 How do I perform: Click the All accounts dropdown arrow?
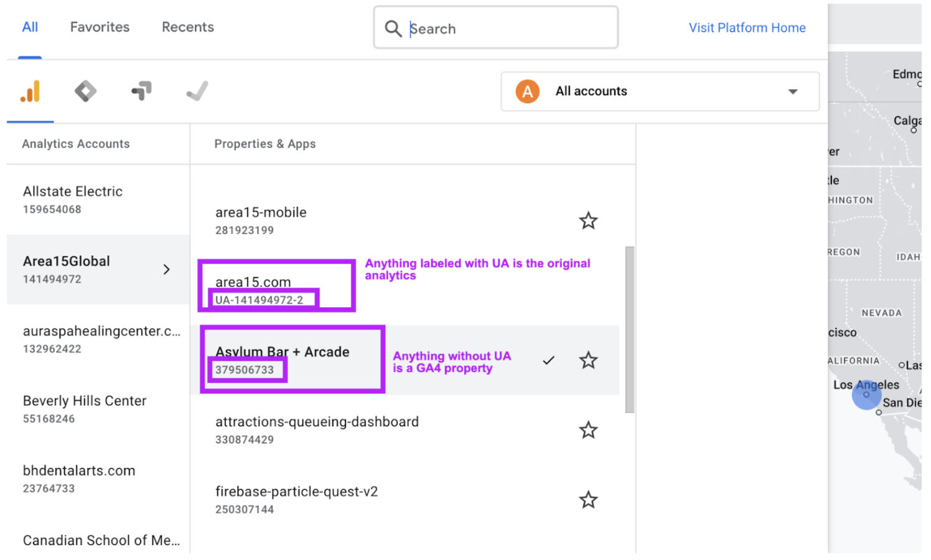coord(793,91)
